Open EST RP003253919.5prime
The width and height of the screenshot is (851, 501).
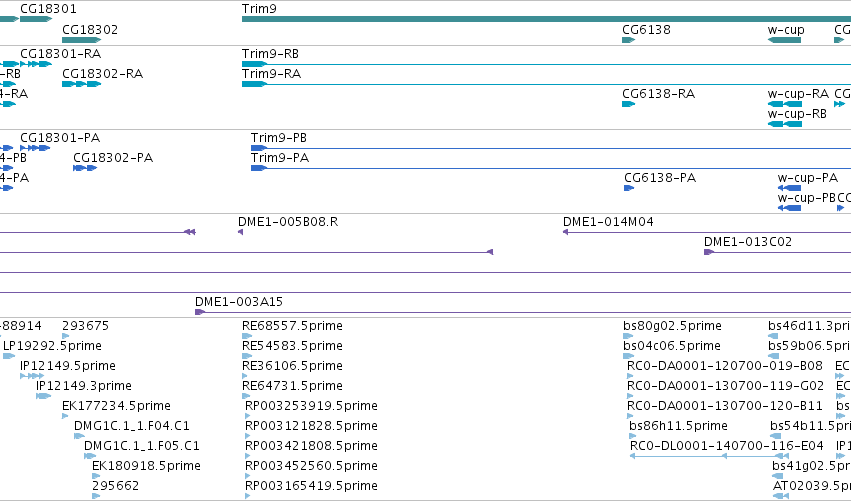(311, 406)
